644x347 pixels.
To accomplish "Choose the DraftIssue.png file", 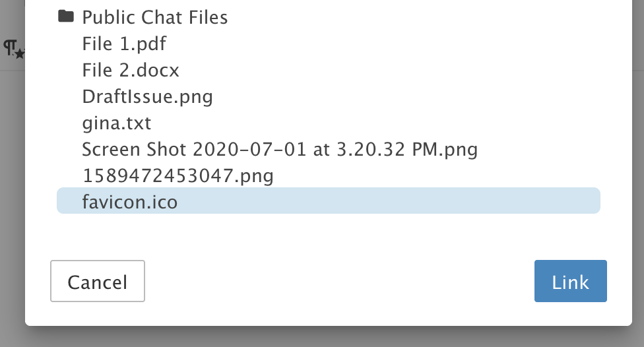I will click(147, 96).
